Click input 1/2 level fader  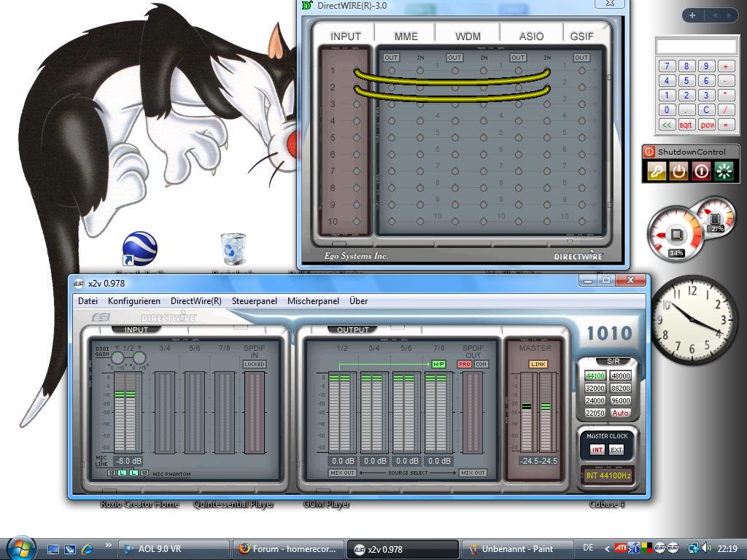pos(125,394)
